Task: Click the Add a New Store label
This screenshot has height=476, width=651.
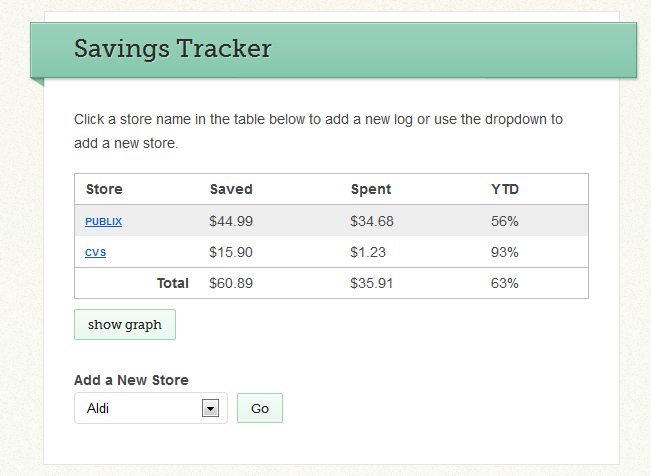Action: 131,380
